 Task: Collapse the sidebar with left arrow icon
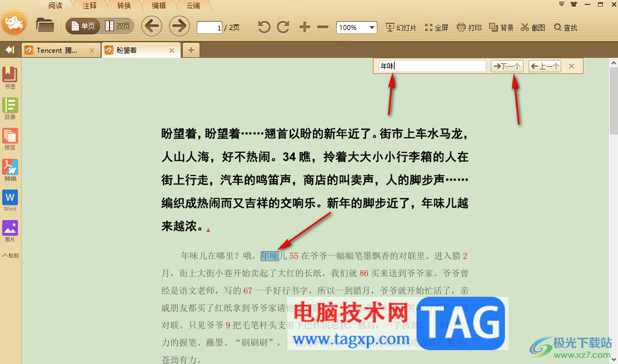click(9, 49)
